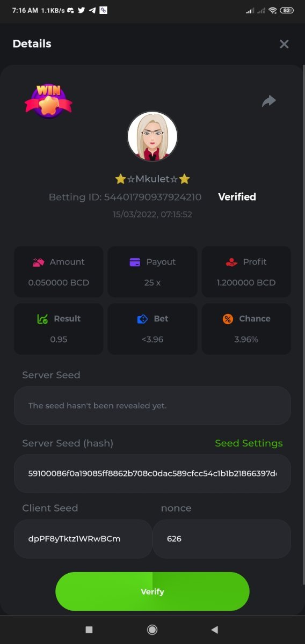Tap the WIN star badge icon

pos(48,100)
